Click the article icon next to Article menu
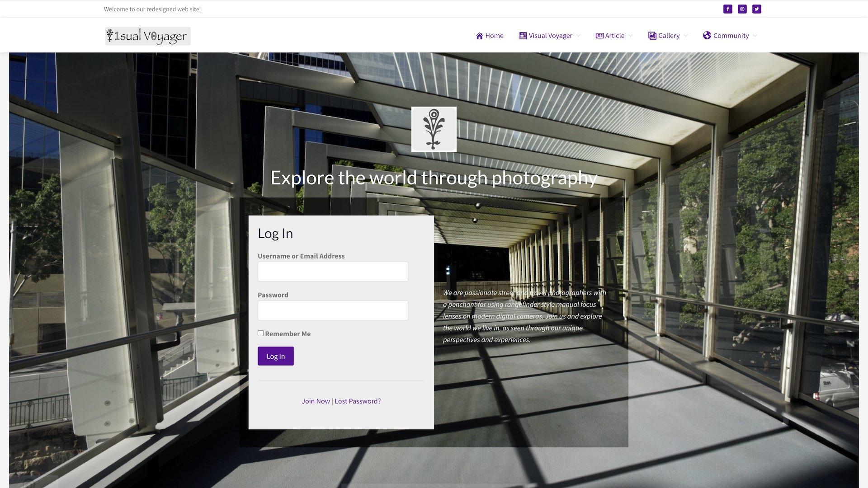This screenshot has height=488, width=868. 599,35
